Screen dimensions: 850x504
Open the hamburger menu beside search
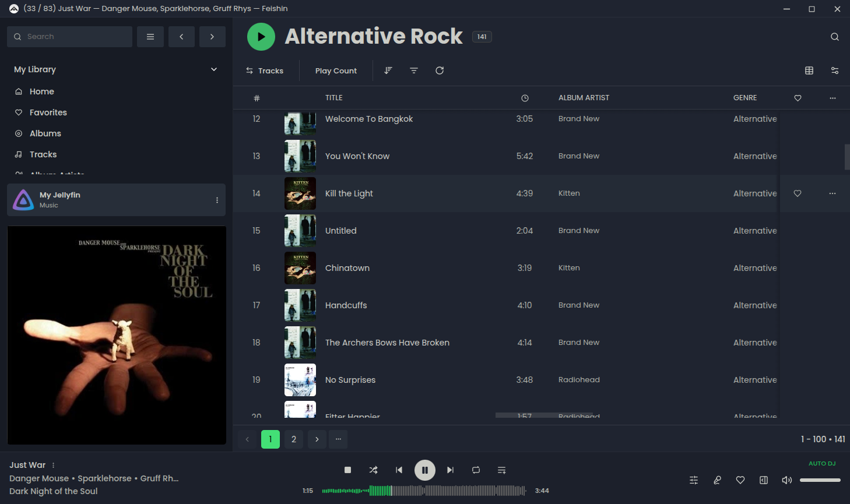(x=150, y=37)
